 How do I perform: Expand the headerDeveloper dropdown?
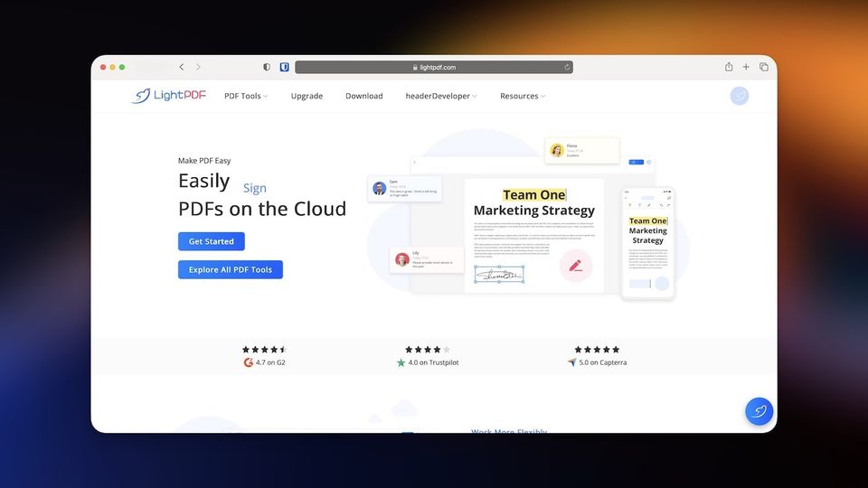coord(441,96)
